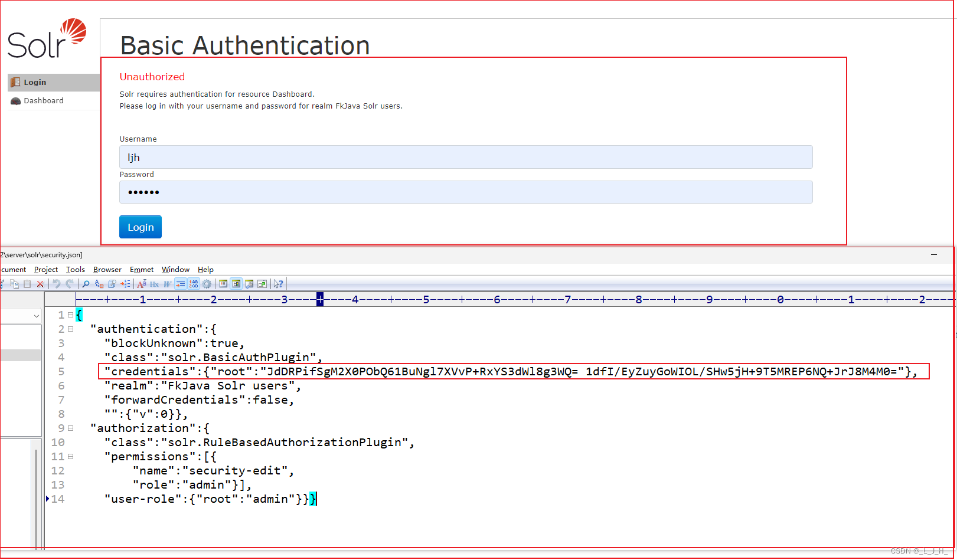The width and height of the screenshot is (957, 560).
Task: Click the Redo arrow icon
Action: click(x=70, y=284)
